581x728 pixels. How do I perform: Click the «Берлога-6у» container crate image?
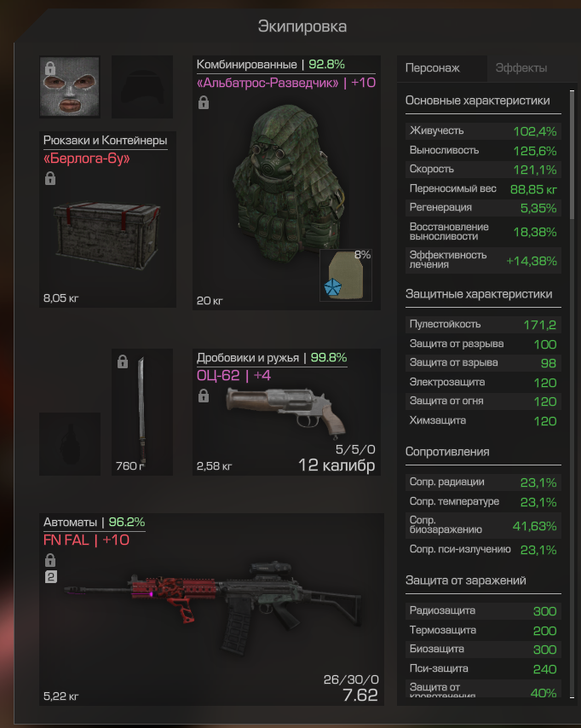click(107, 235)
